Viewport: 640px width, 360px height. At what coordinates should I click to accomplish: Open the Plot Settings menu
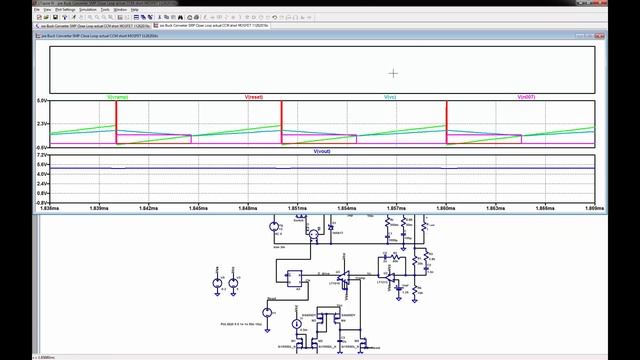pyautogui.click(x=65, y=9)
